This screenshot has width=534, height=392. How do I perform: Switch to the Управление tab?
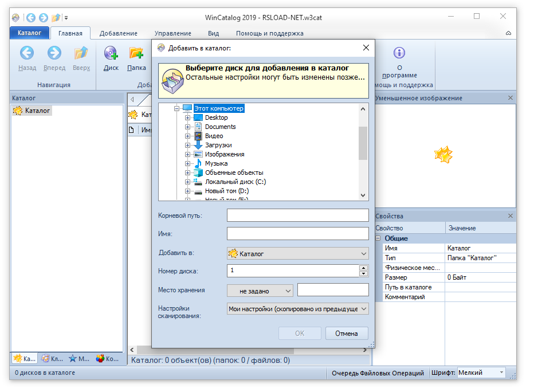click(x=172, y=33)
